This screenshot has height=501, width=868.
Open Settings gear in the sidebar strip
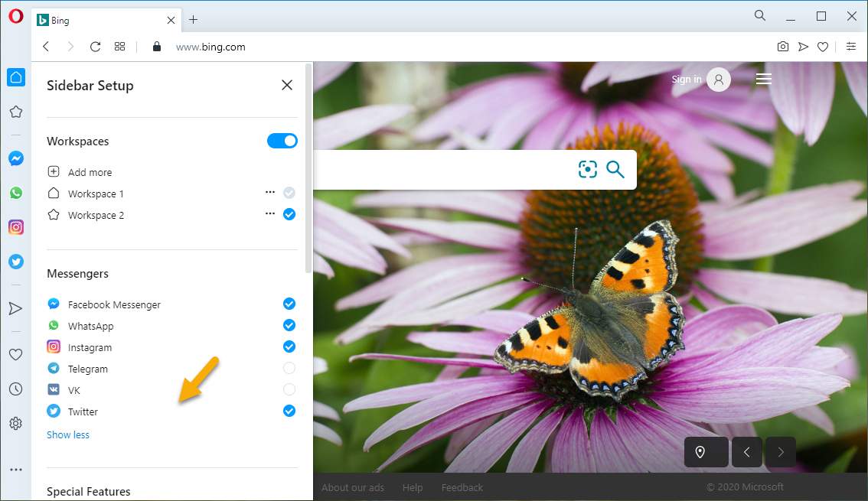[16, 423]
